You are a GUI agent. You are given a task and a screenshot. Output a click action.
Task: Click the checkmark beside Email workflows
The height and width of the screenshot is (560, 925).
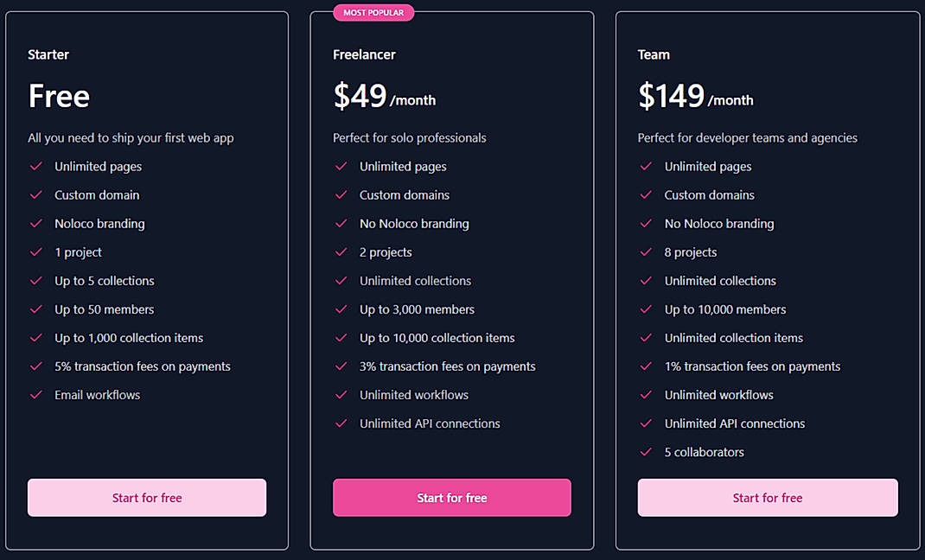point(35,395)
